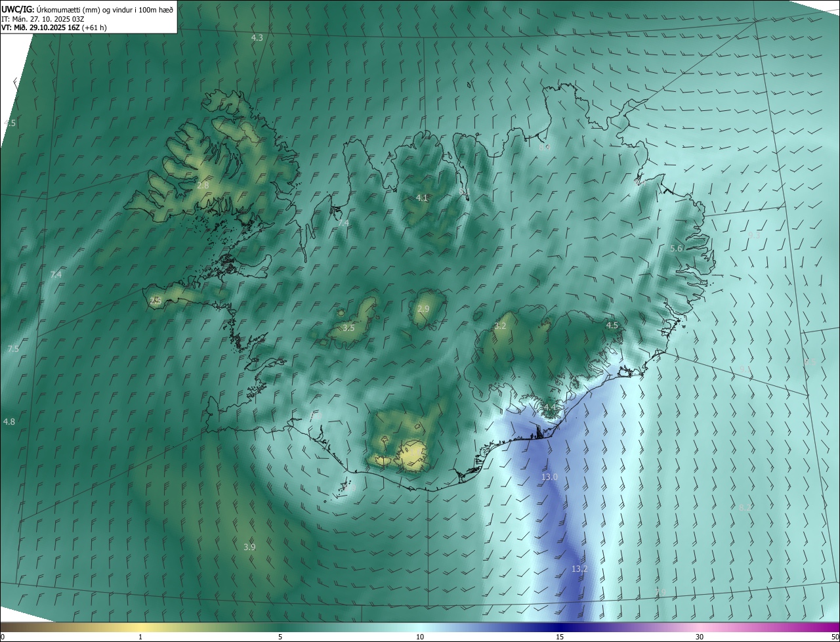
Task: Click the 5.6 value in east Iceland
Action: (677, 248)
